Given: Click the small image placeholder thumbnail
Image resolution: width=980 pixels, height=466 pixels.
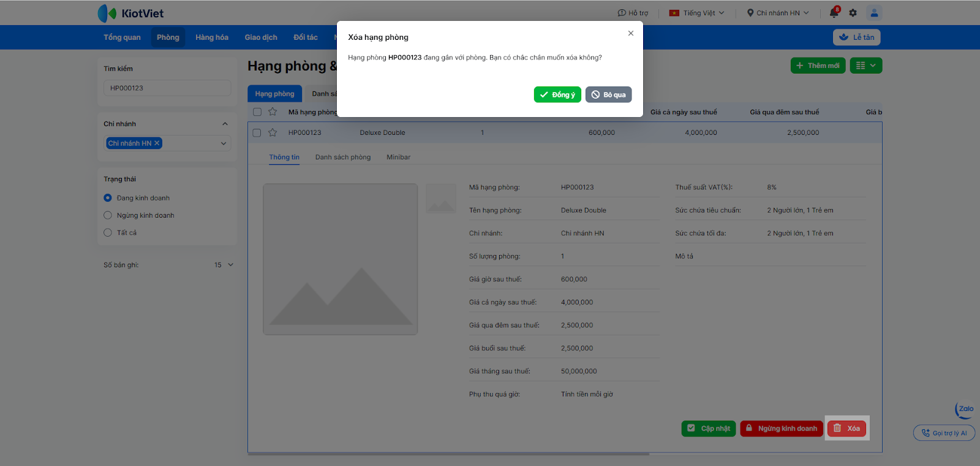Looking at the screenshot, I should (x=441, y=199).
